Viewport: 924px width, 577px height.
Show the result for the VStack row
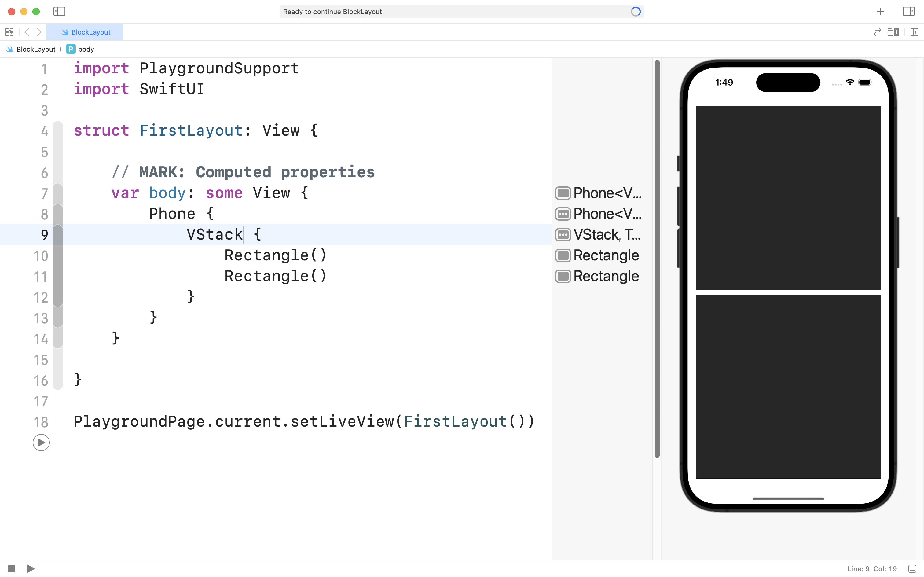coord(563,235)
